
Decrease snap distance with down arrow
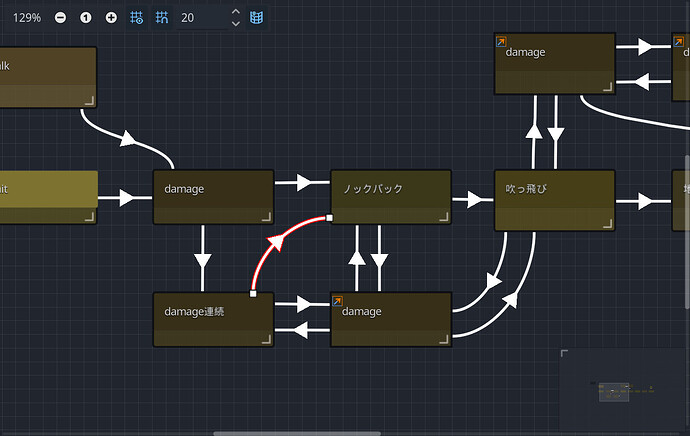(235, 24)
